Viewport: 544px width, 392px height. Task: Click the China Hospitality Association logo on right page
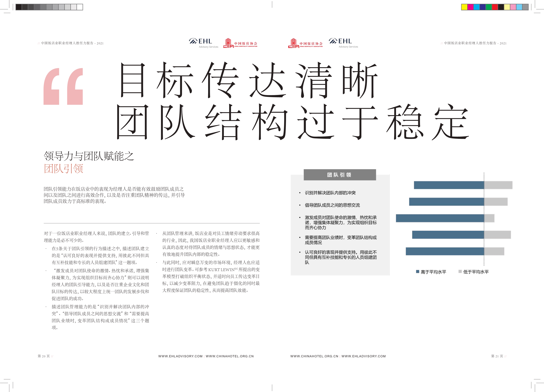(305, 43)
